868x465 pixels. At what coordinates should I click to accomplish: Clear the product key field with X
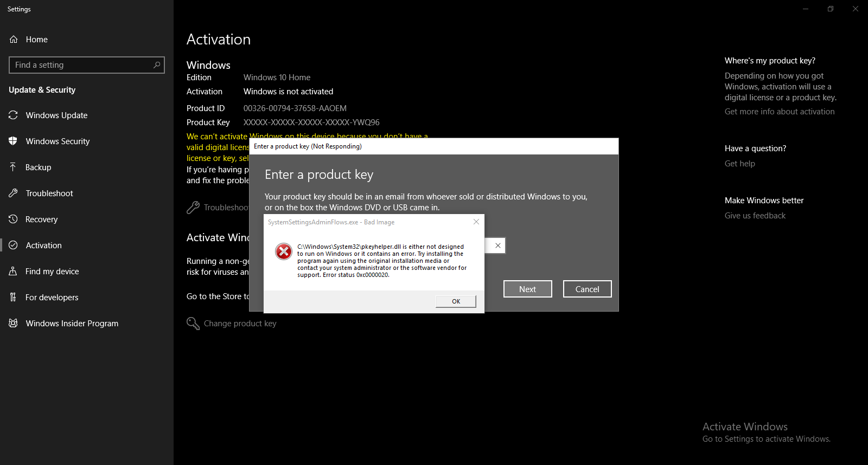click(498, 246)
